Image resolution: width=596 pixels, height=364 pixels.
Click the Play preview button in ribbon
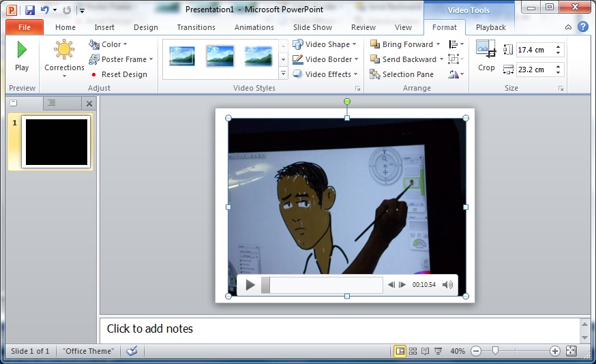[x=22, y=57]
